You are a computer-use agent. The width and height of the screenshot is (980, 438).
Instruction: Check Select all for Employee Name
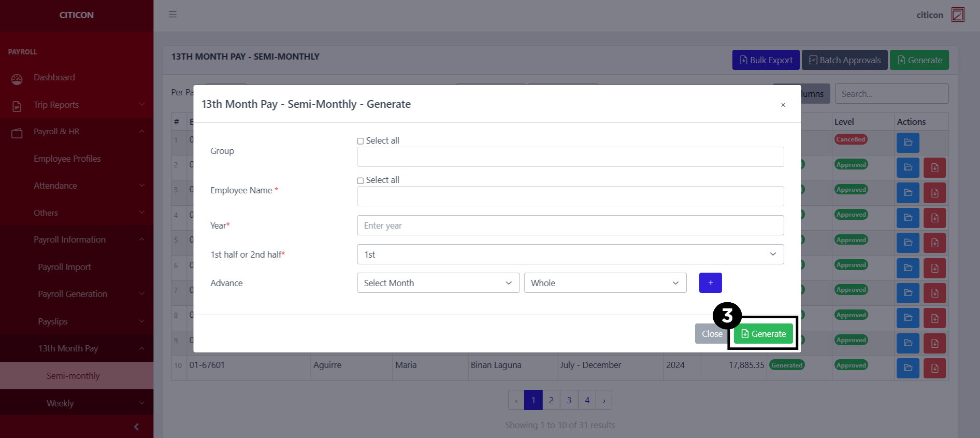pyautogui.click(x=361, y=180)
